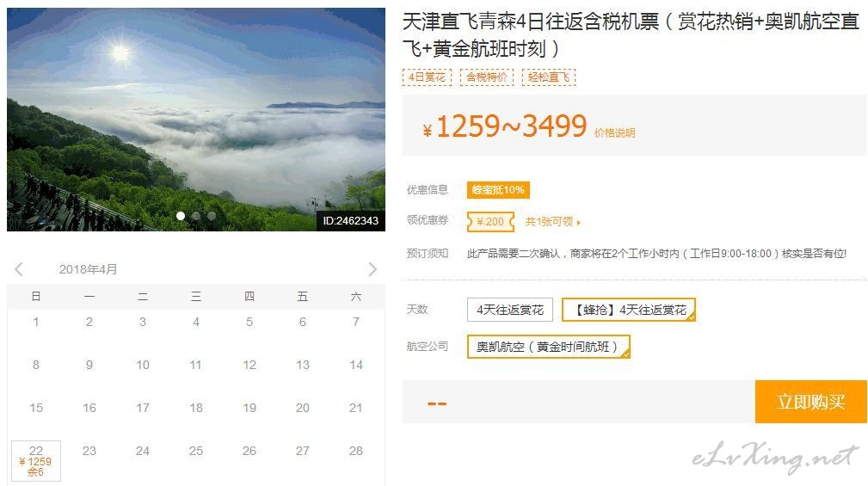Image resolution: width=868 pixels, height=486 pixels.
Task: Click the ¥1259~3499 price range
Action: pyautogui.click(x=504, y=126)
